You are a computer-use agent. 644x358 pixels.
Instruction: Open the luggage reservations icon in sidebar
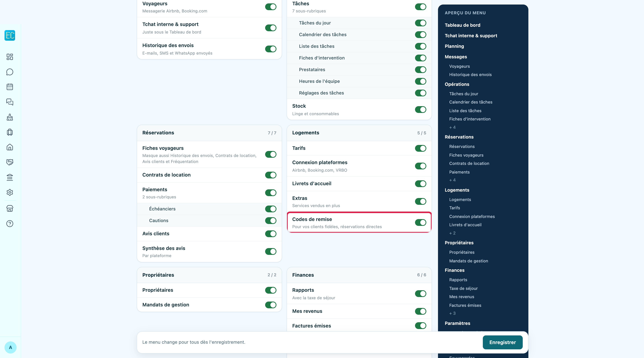click(10, 132)
